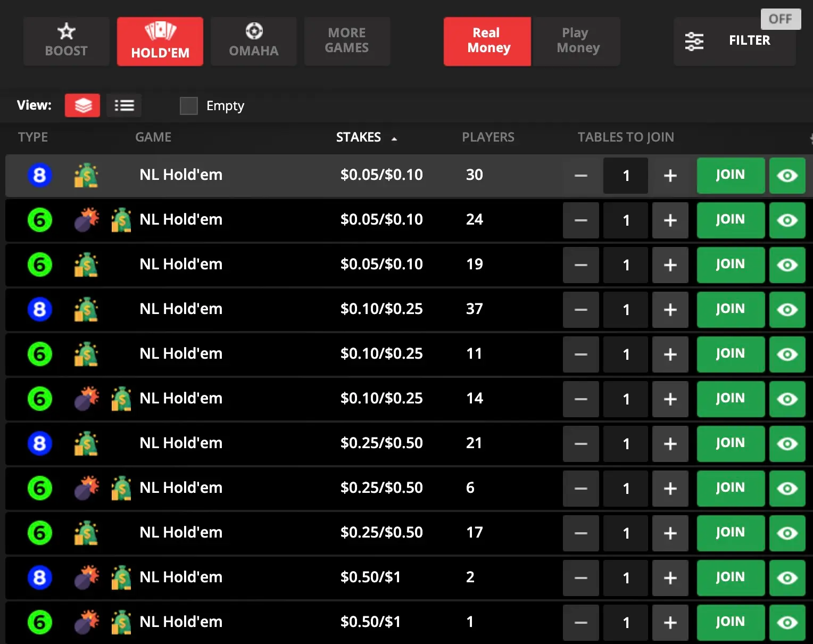
Task: Join the $0.50/$1 table with 2 players
Action: tap(731, 577)
